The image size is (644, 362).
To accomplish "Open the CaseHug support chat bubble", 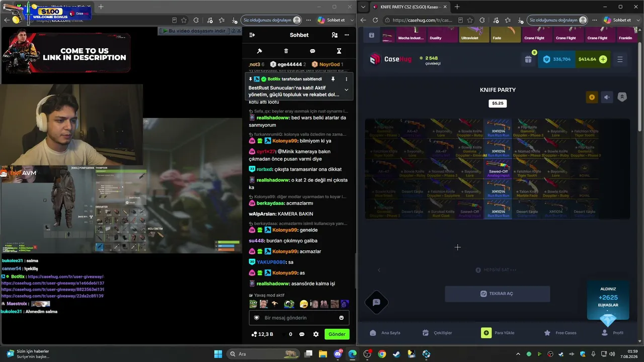I will (376, 303).
